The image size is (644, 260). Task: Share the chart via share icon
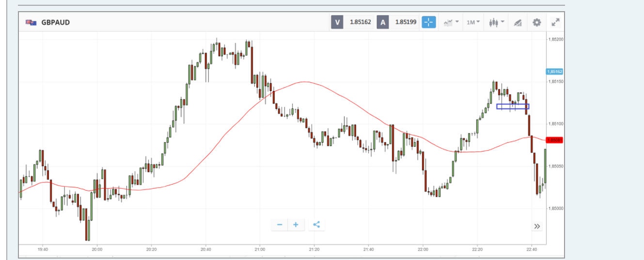316,225
